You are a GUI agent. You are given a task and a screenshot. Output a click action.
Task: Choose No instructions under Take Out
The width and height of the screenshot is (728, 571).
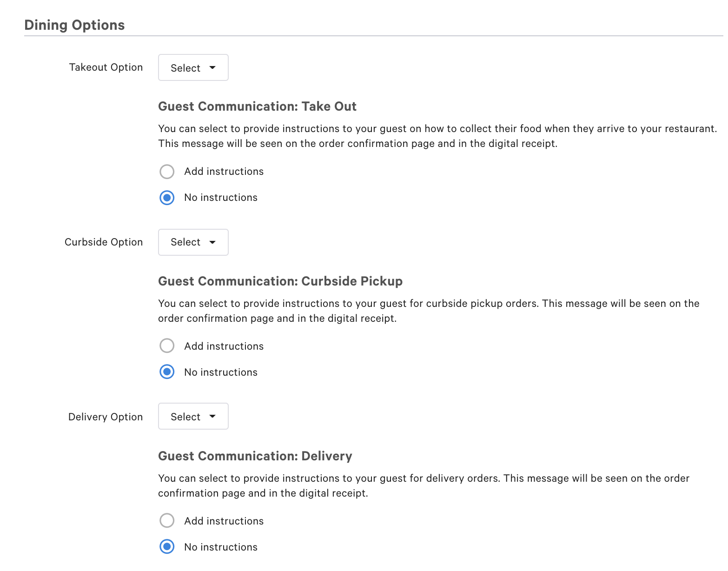coord(166,198)
